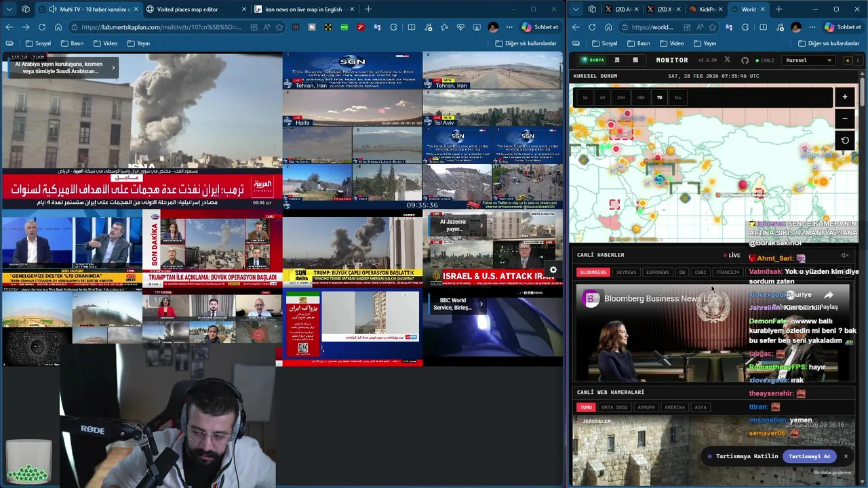Open Video bookmarks folder in left browser
This screenshot has width=868, height=488.
(105, 43)
